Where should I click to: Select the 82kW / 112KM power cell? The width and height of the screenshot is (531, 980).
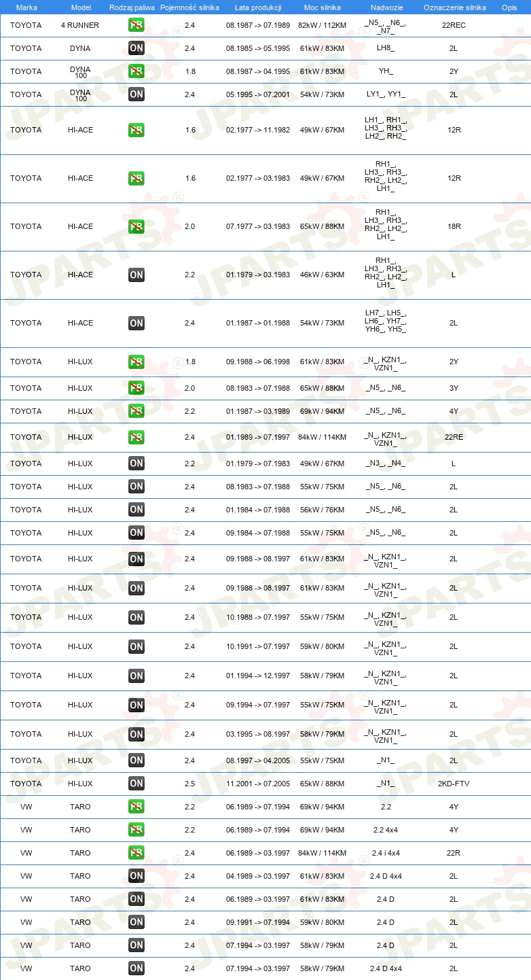click(x=322, y=25)
